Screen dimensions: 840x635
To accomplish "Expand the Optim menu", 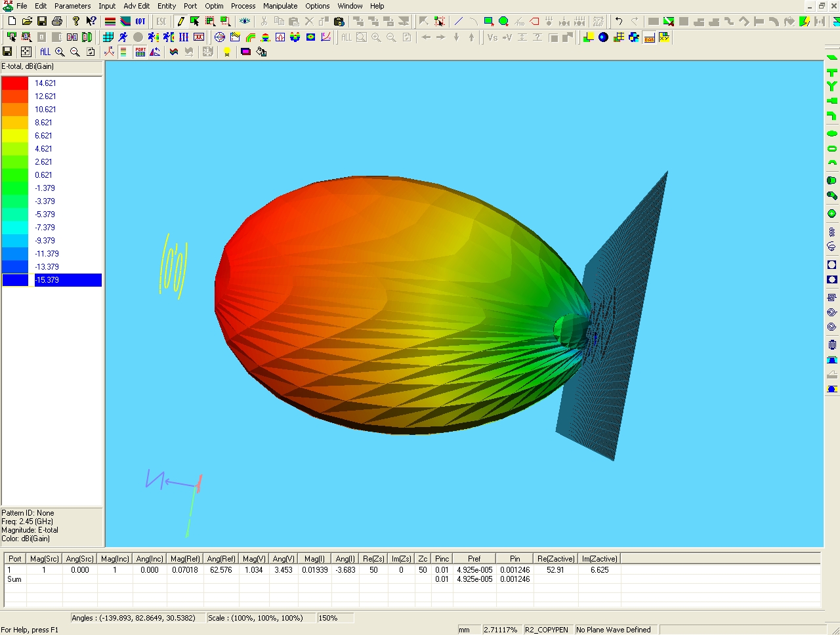I will pos(214,6).
